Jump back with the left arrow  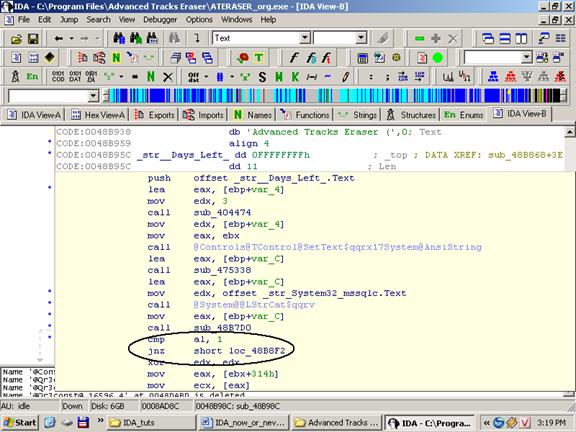pos(58,38)
